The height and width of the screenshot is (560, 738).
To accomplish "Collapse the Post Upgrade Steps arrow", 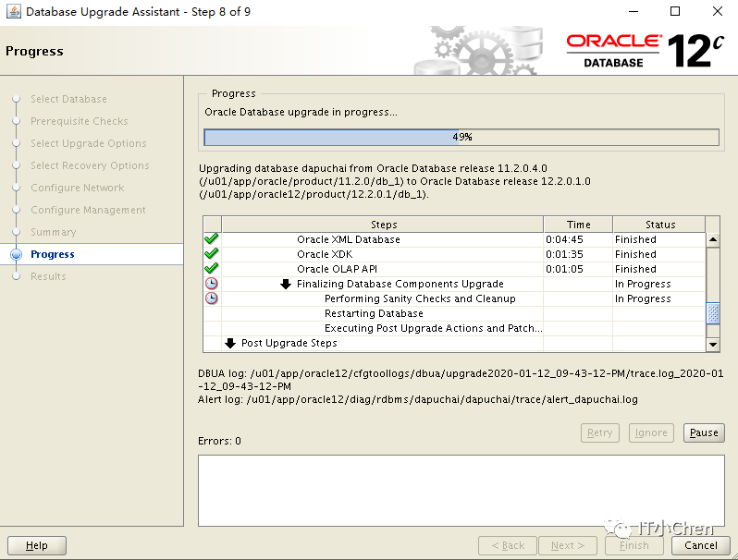I will tap(230, 343).
